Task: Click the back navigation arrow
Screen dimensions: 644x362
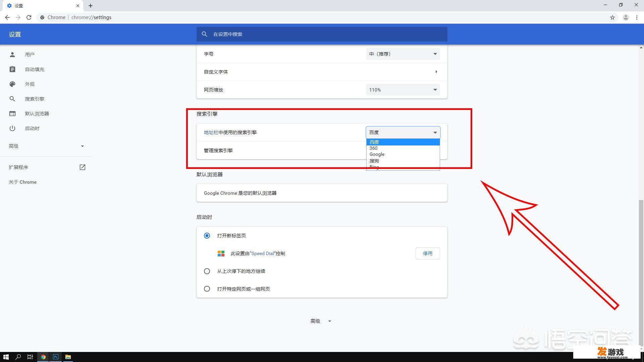Action: pos(7,17)
